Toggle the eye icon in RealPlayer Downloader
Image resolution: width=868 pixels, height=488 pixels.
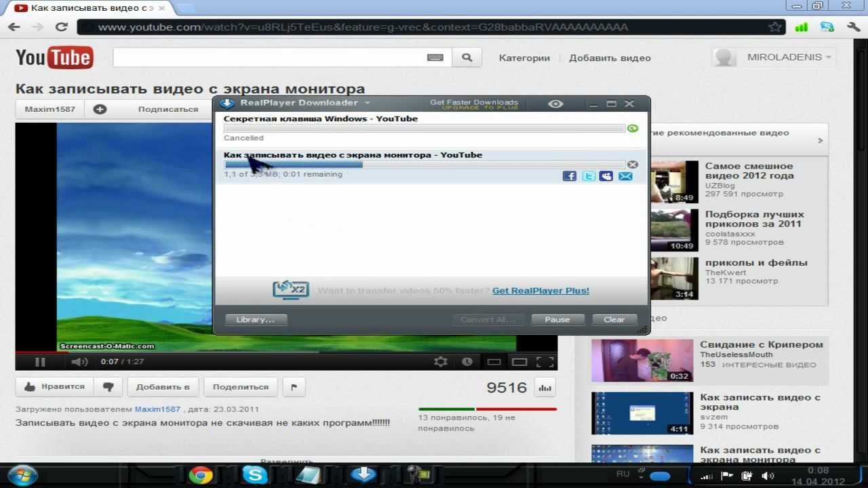tap(555, 104)
